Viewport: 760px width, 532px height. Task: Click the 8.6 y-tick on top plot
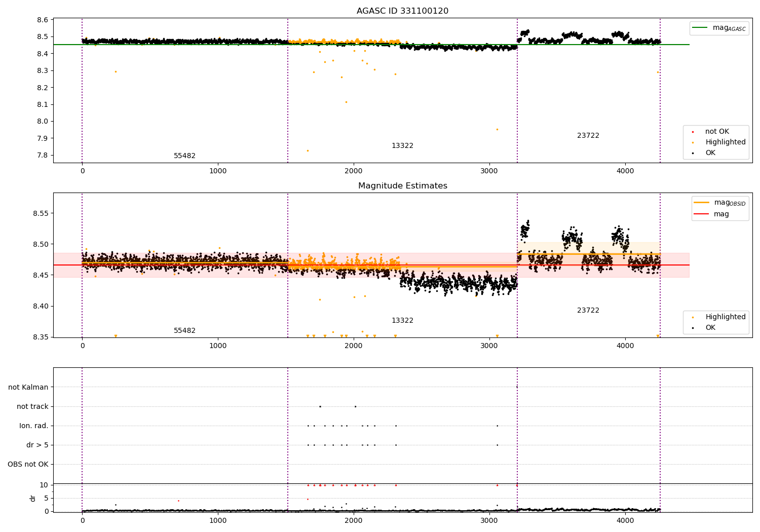click(x=43, y=20)
